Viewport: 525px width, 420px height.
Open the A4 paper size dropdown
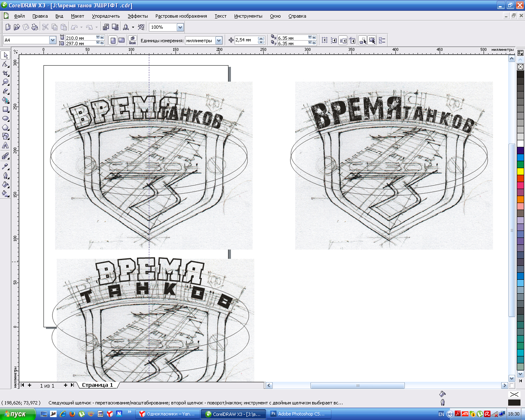[52, 40]
